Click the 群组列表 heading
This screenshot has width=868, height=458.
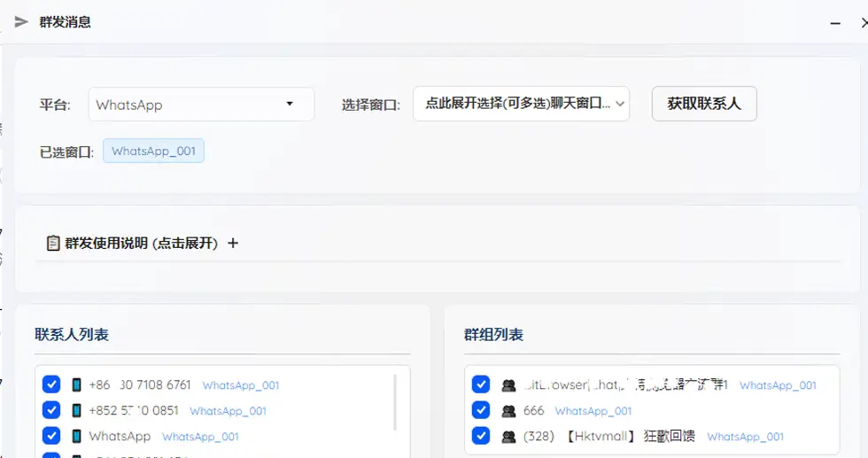pyautogui.click(x=494, y=335)
